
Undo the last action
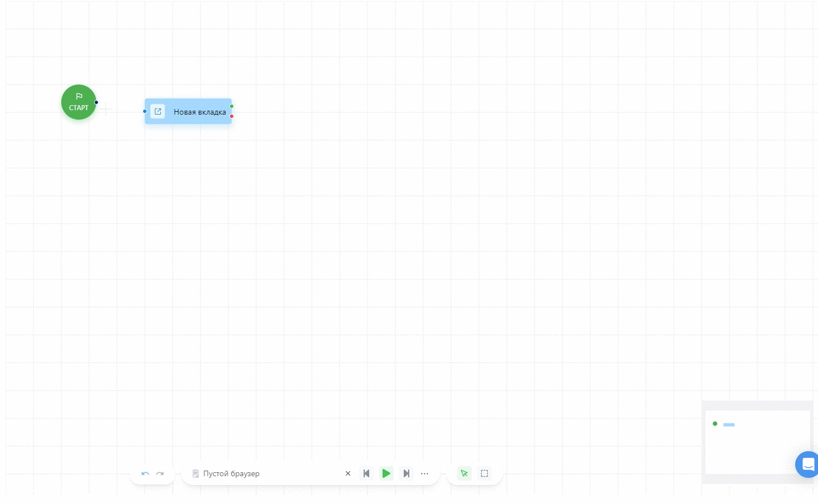click(x=145, y=473)
